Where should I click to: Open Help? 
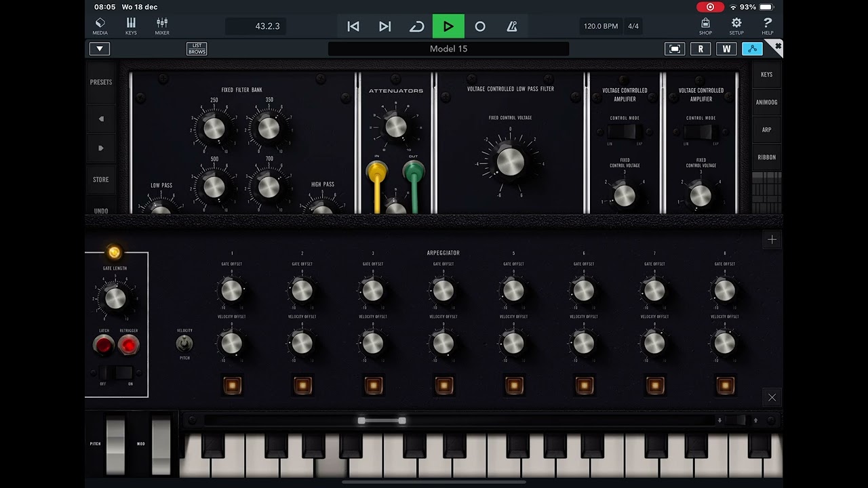pyautogui.click(x=768, y=26)
